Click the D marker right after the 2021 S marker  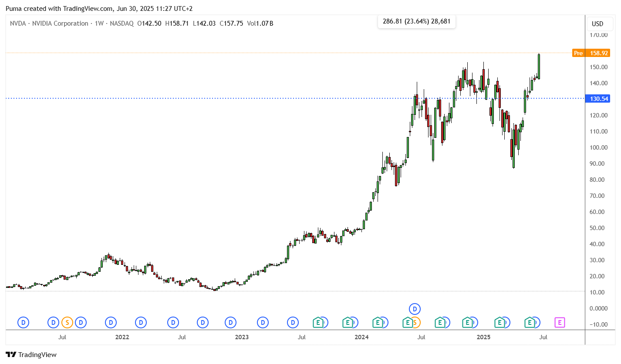81,323
